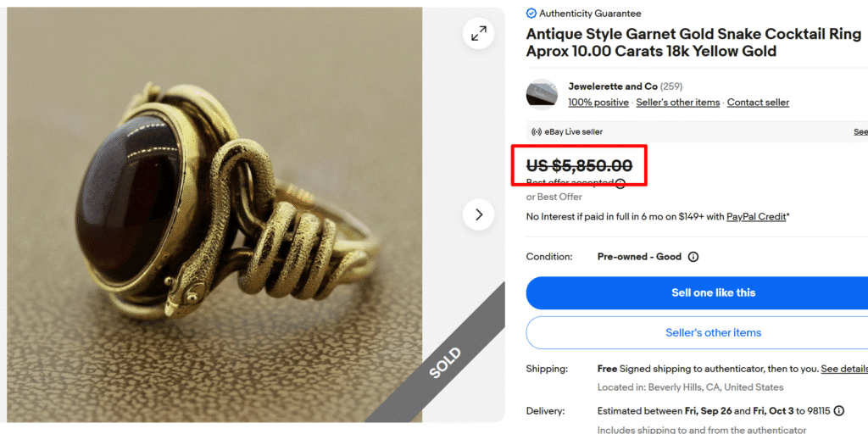
Task: Click the Jewelerette and Co seller avatar
Action: tap(542, 94)
